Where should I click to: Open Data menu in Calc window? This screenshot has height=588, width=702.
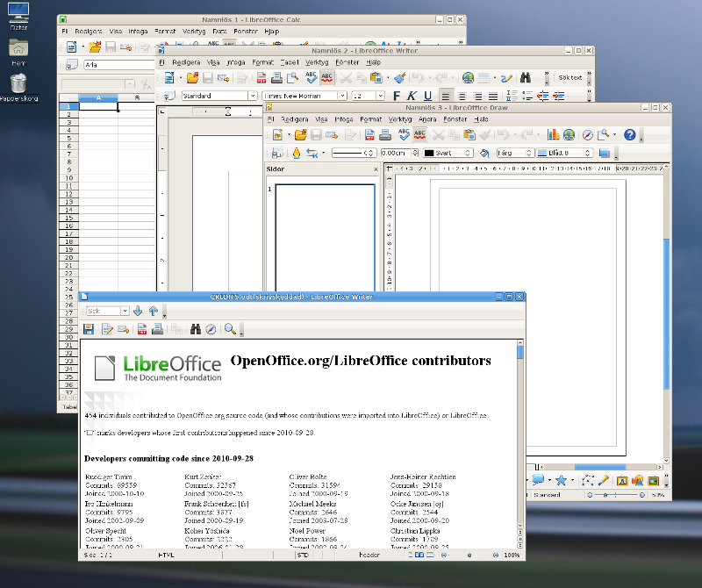219,32
